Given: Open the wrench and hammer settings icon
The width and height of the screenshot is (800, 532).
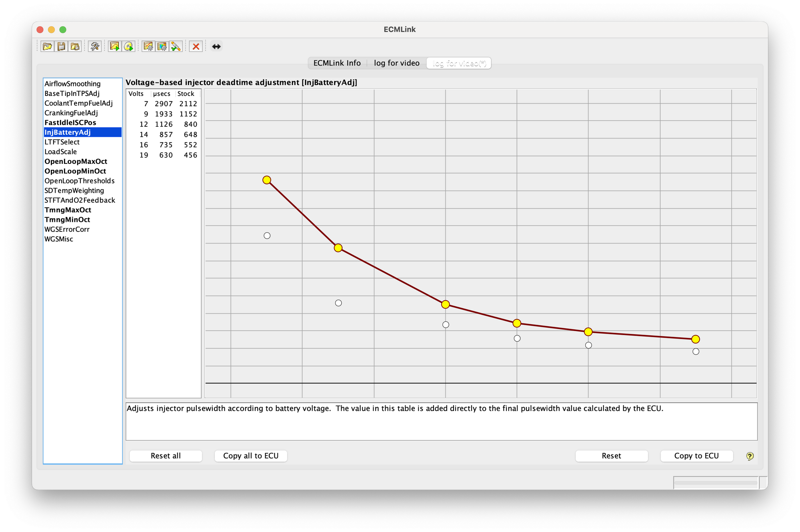Looking at the screenshot, I should (95, 46).
